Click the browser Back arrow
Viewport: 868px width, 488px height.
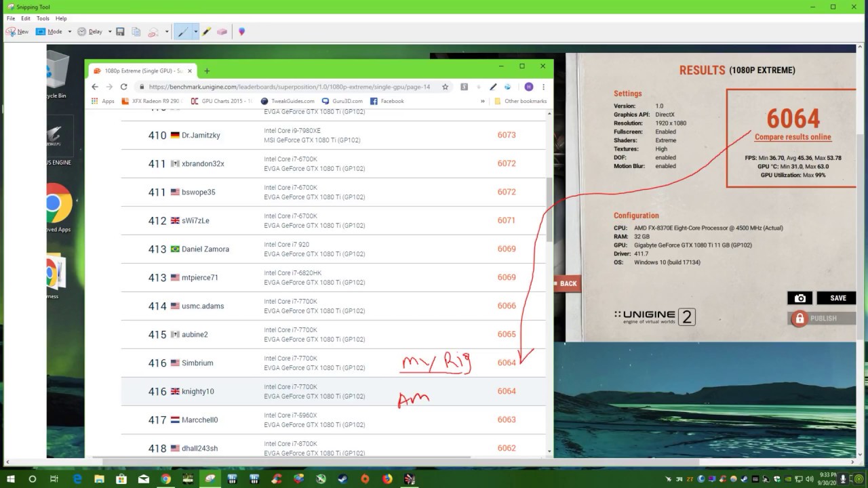[x=95, y=87]
